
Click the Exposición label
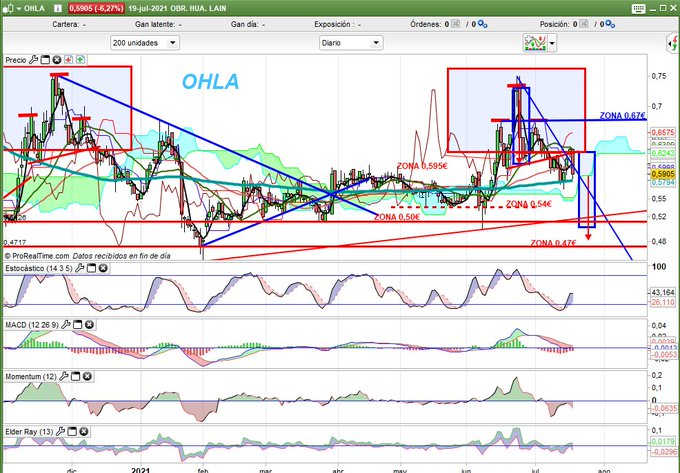pyautogui.click(x=332, y=24)
